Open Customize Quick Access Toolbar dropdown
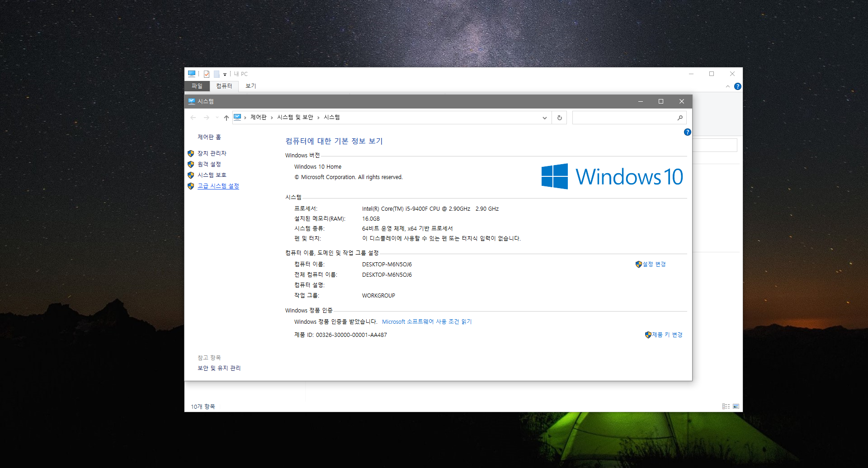 tap(225, 74)
